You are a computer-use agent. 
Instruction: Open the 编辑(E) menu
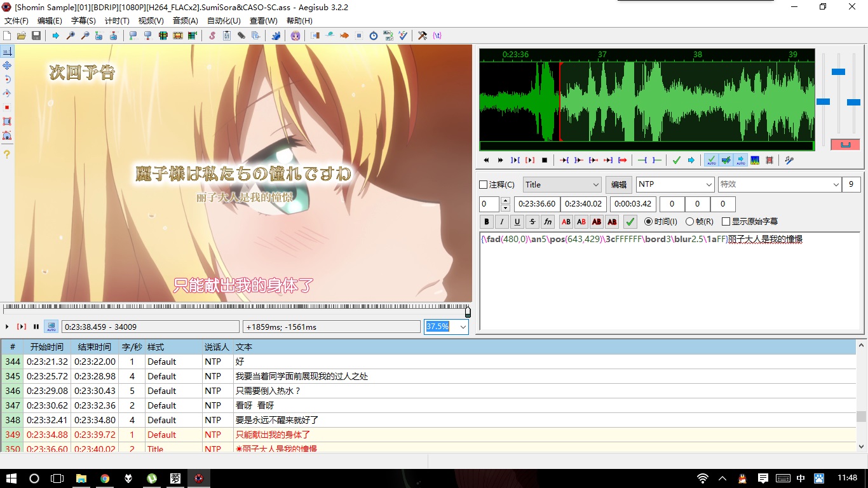(x=50, y=21)
